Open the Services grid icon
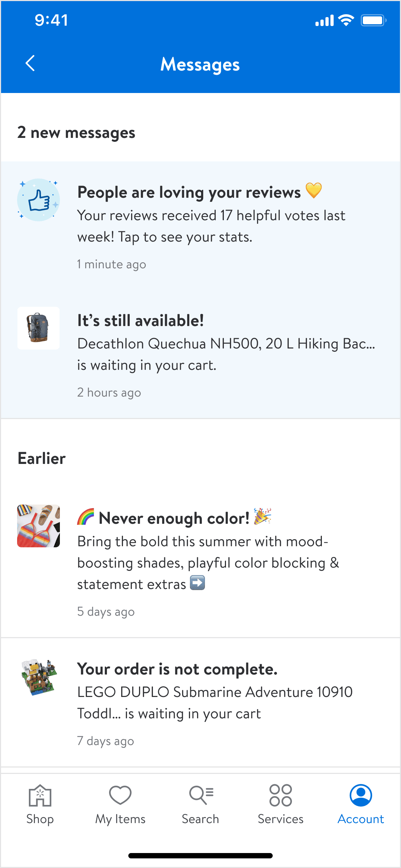The height and width of the screenshot is (868, 401). tap(281, 795)
